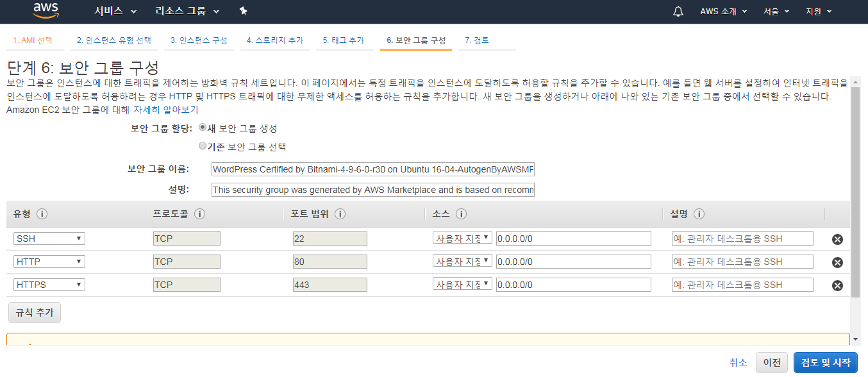Remove the SSH rule

coord(837,240)
